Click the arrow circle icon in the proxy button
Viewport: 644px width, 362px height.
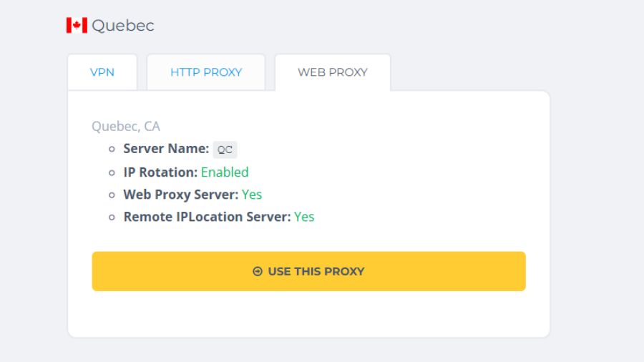pyautogui.click(x=258, y=271)
